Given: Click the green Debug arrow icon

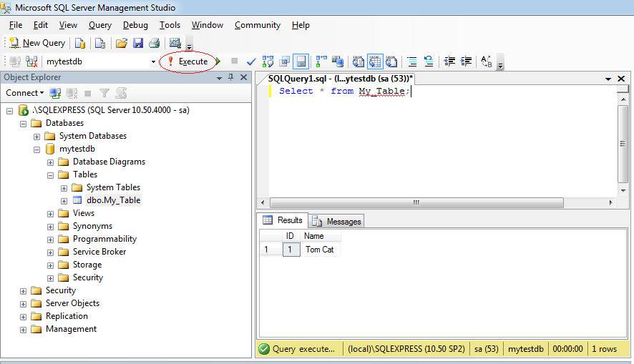Looking at the screenshot, I should click(x=218, y=62).
